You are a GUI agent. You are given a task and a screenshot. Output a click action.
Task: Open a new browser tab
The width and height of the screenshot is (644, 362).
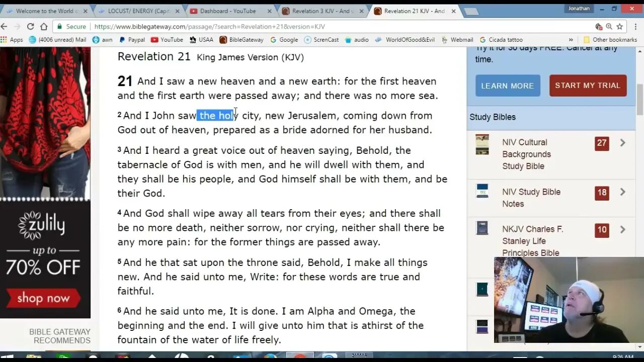(x=471, y=11)
